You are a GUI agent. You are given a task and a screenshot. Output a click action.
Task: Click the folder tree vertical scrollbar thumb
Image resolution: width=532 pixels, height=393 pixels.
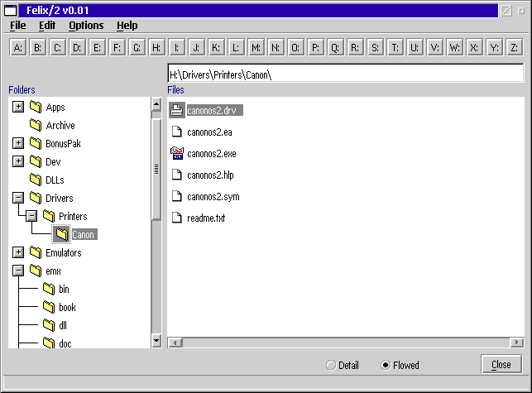[156, 168]
